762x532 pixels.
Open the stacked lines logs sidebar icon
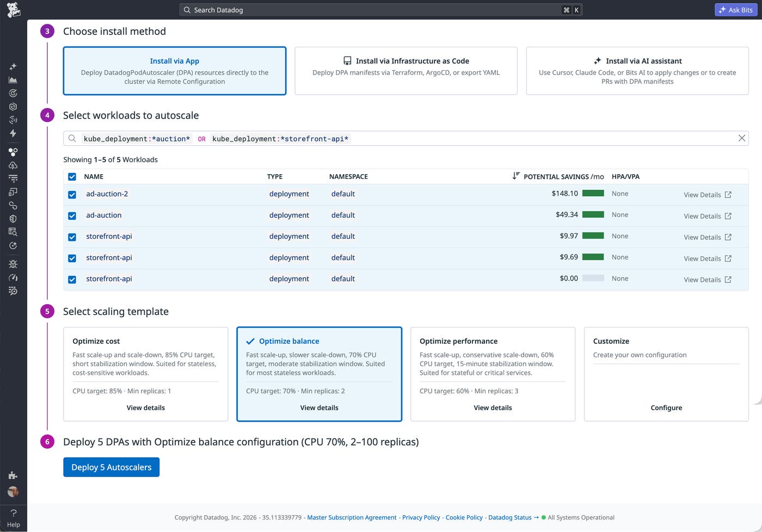(13, 178)
